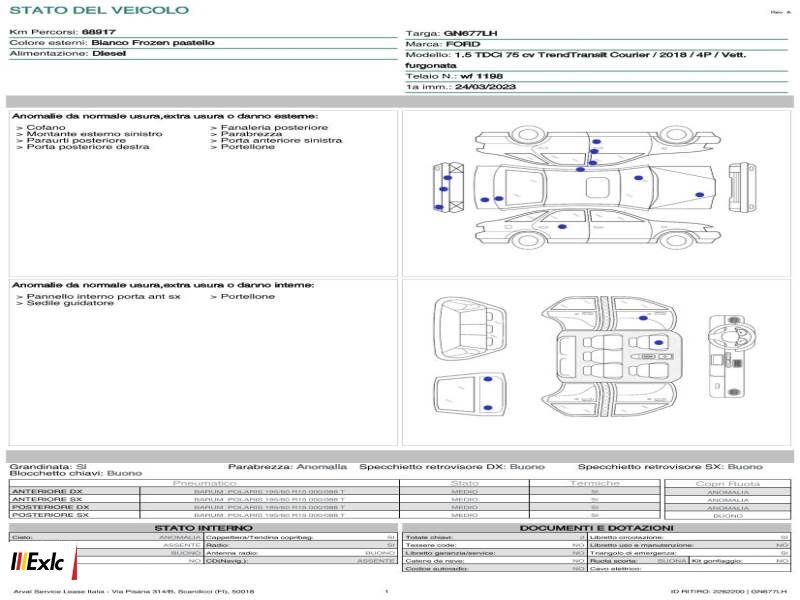This screenshot has width=800, height=600.
Task: Click the Blocchetto chiavi: Buono field
Action: point(76,473)
